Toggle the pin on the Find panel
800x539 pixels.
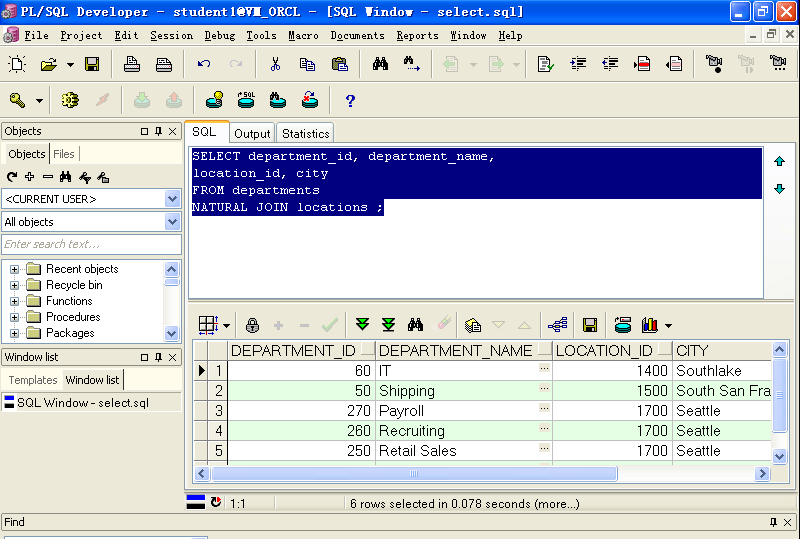[x=773, y=522]
